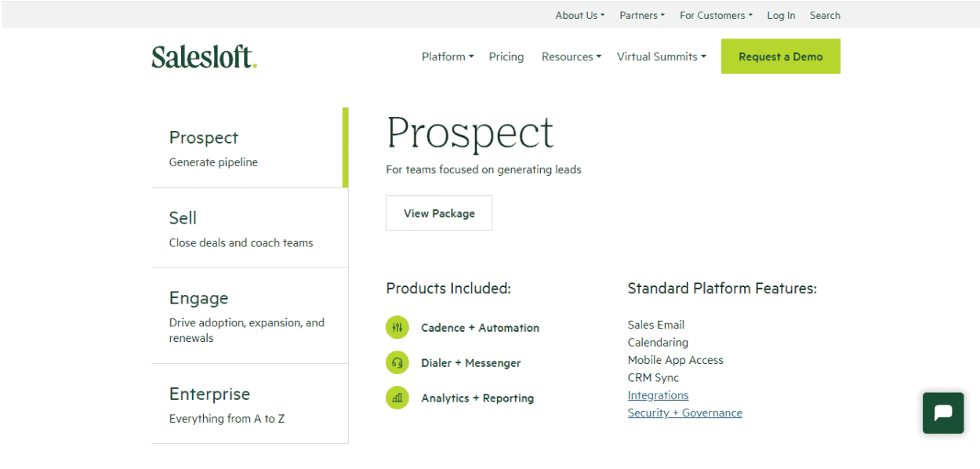Click 'For teams focused on generating leads'
Image resolution: width=980 pixels, height=469 pixels.
[484, 169]
